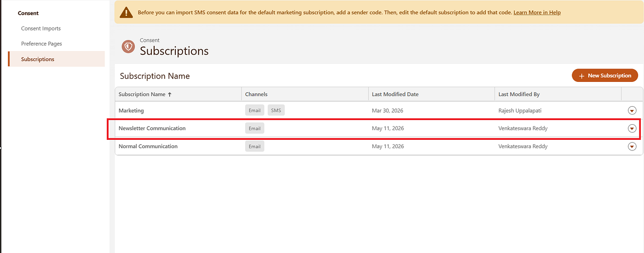Viewport: 644px width, 253px height.
Task: Open Preference Pages in the sidebar
Action: tap(41, 44)
